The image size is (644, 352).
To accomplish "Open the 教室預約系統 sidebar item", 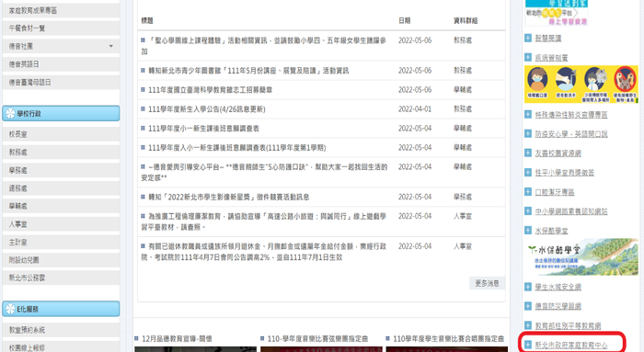I will point(61,329).
